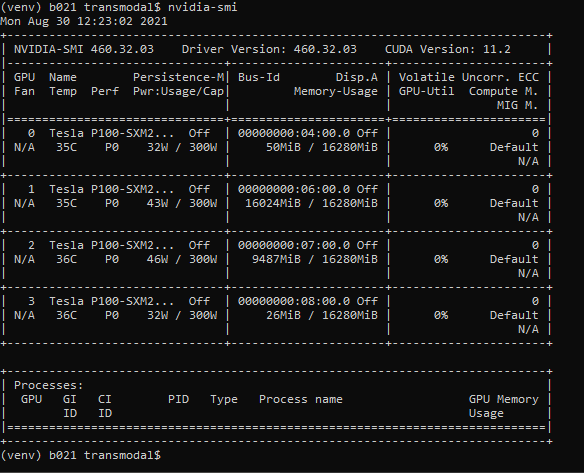This screenshot has width=584, height=473.
Task: Click the PID column header
Action: click(x=178, y=399)
